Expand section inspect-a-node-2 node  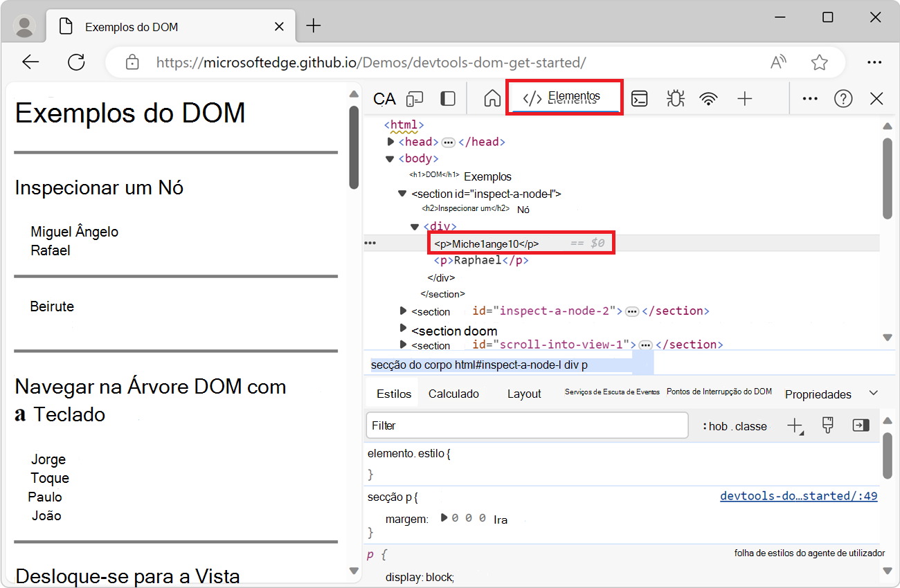point(404,311)
